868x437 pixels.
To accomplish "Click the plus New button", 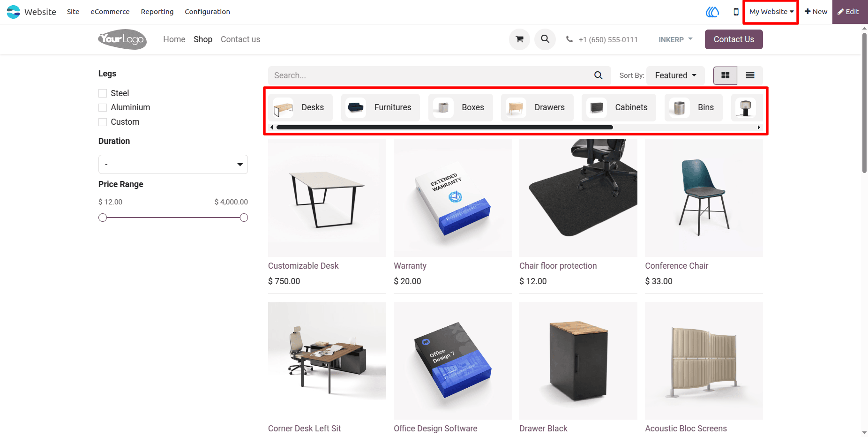I will [x=816, y=12].
